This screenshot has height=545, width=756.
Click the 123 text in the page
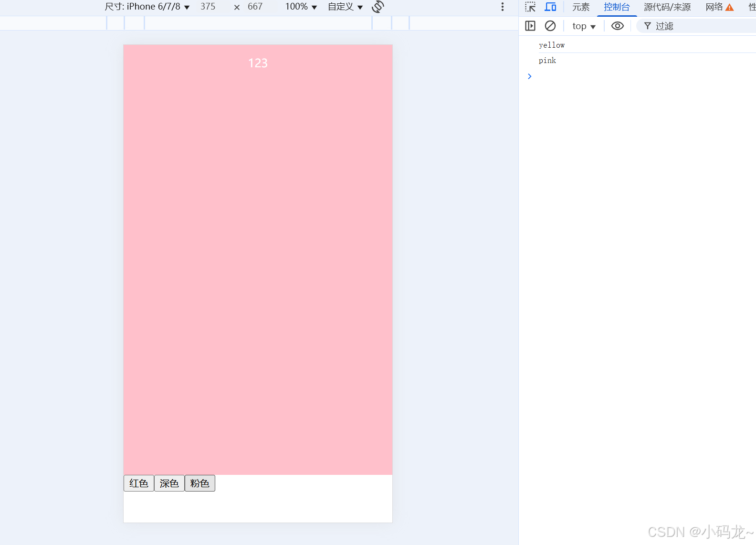pyautogui.click(x=258, y=63)
